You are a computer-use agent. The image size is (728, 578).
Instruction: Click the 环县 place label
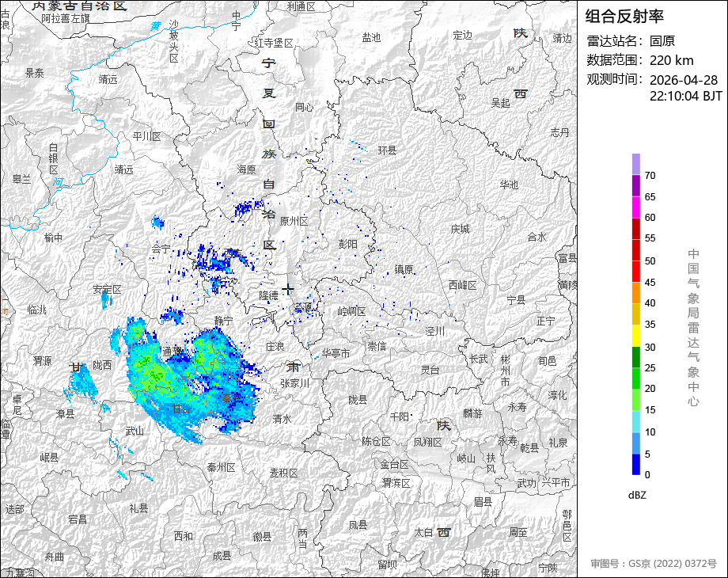(387, 150)
